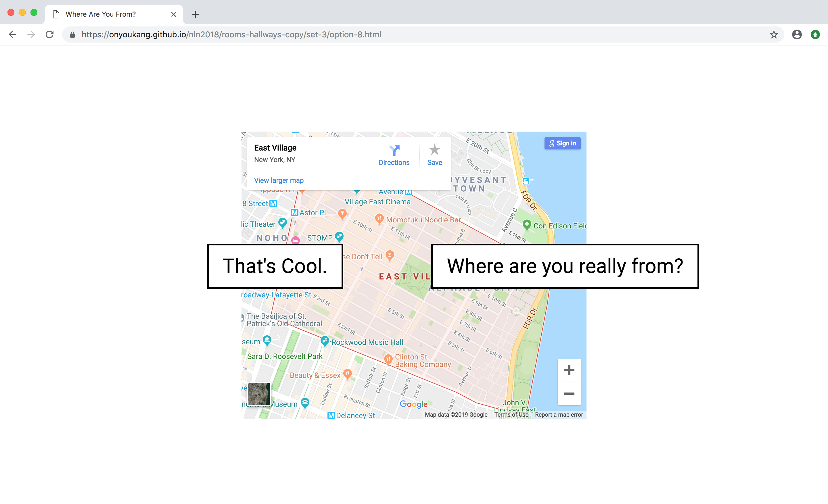Choose "Where are you really from?" box
The height and width of the screenshot is (504, 828).
(x=565, y=266)
